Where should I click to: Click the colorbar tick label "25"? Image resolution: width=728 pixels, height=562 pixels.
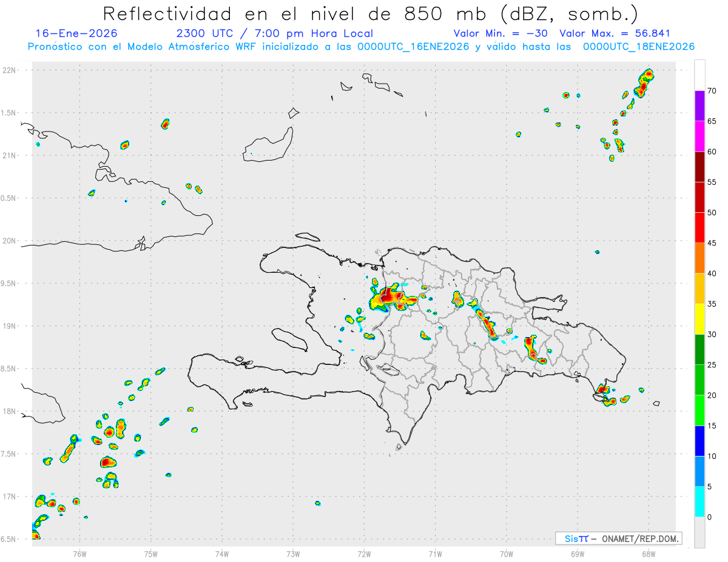point(712,365)
